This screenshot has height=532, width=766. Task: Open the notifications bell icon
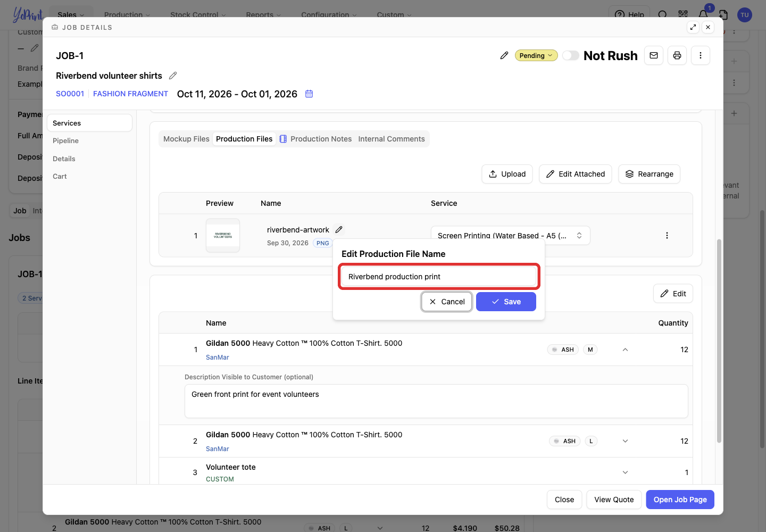(x=703, y=14)
